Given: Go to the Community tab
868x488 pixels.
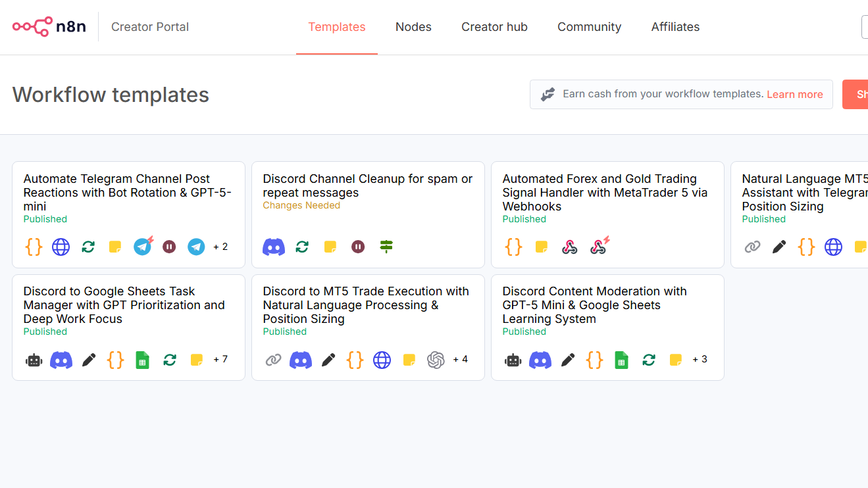Looking at the screenshot, I should (x=589, y=27).
